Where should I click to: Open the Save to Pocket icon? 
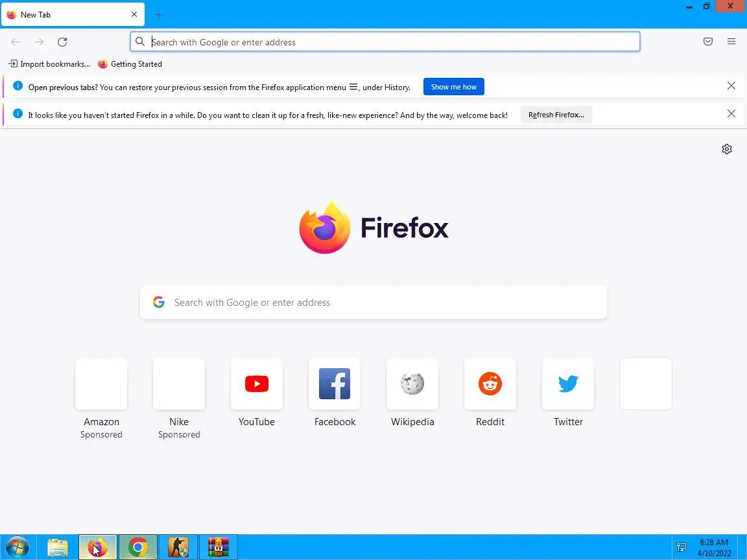708,41
